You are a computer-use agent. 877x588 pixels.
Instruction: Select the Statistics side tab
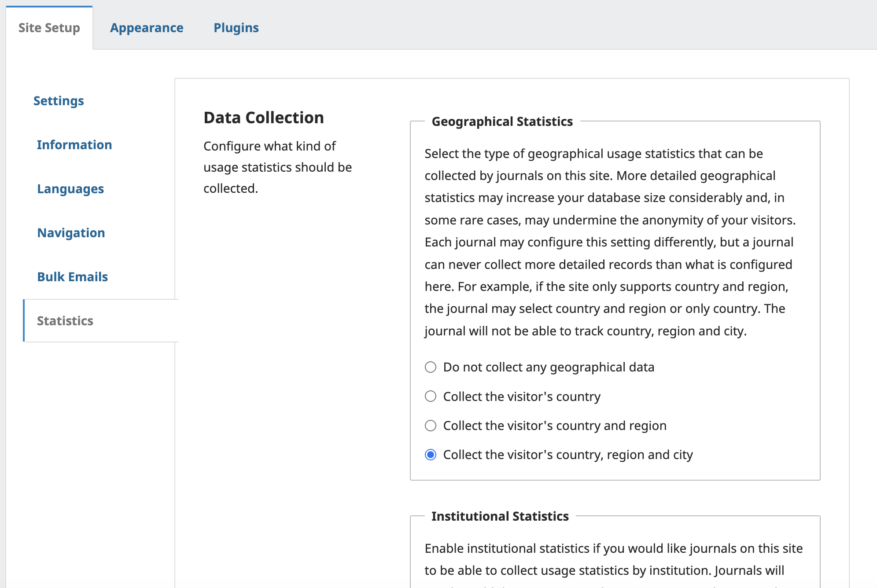[65, 321]
